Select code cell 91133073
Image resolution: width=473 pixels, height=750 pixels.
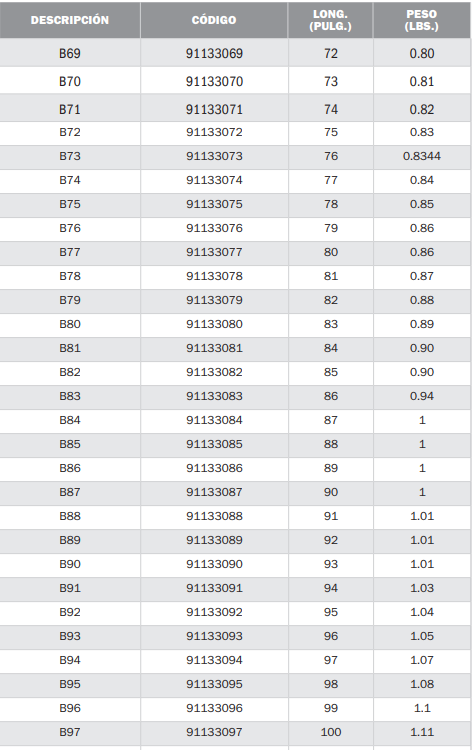coord(214,156)
